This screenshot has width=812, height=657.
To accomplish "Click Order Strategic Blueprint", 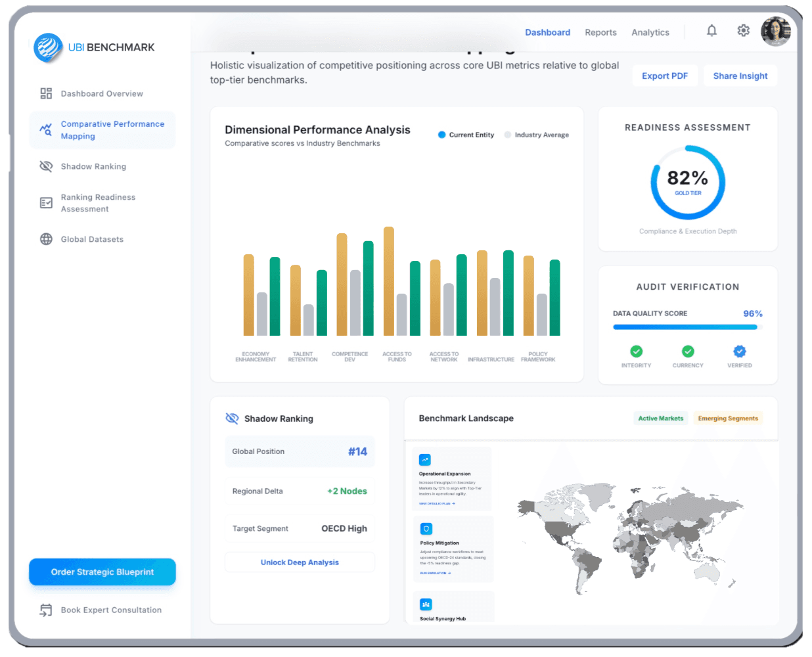I will (x=102, y=572).
